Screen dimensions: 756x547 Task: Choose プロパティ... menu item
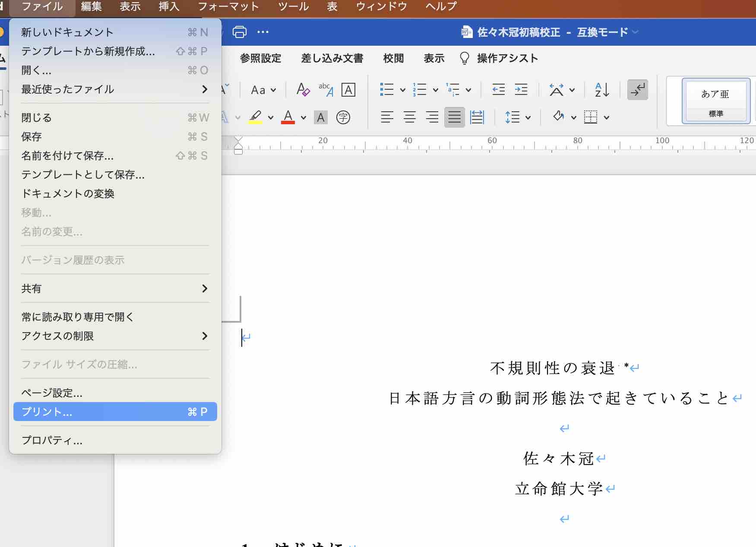pos(115,440)
